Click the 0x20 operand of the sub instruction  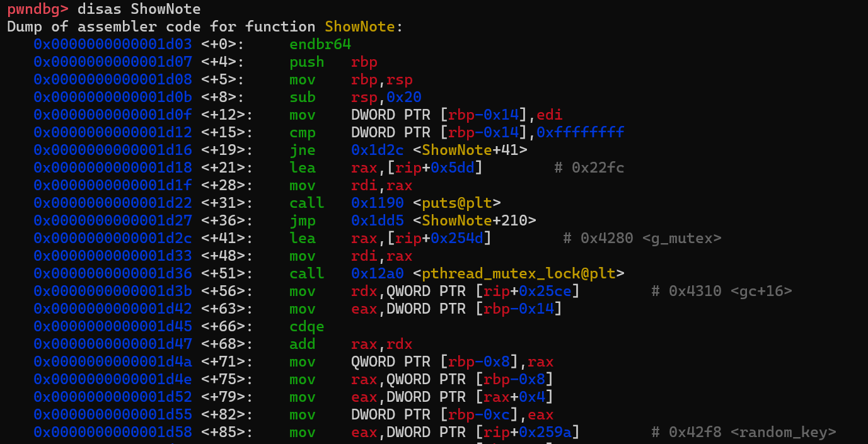(404, 97)
